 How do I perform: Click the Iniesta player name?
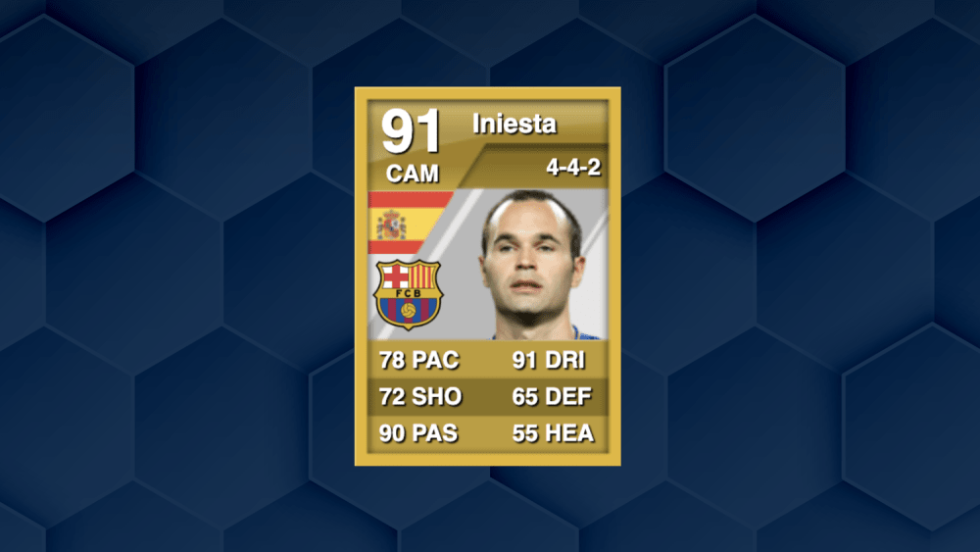coord(514,124)
